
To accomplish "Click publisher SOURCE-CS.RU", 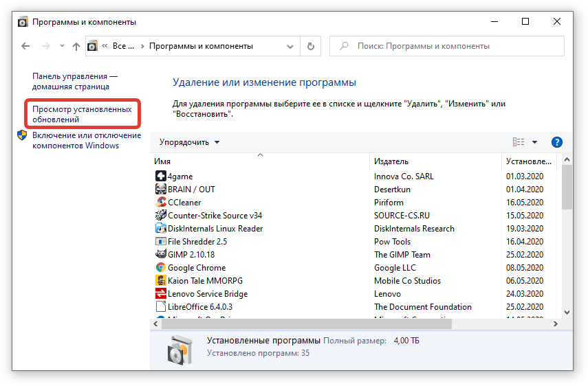I will [402, 215].
